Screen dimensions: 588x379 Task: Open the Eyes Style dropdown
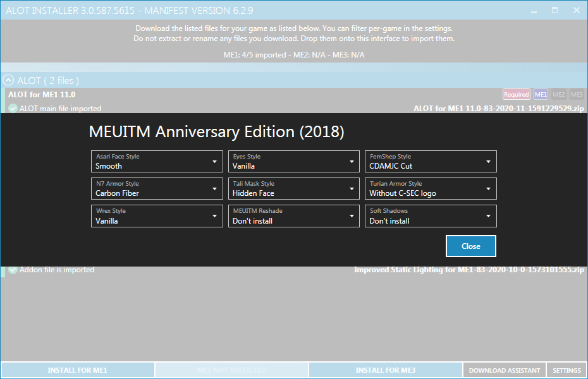click(x=293, y=162)
